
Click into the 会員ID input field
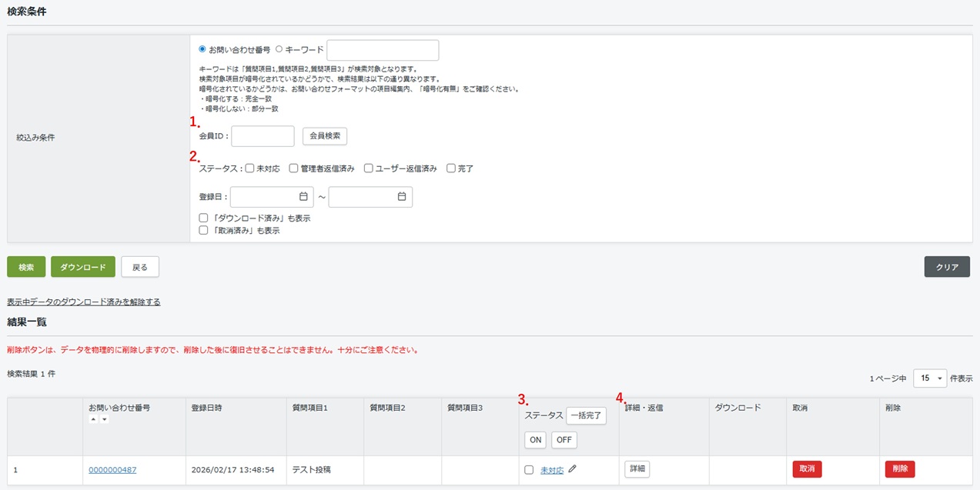click(x=263, y=136)
